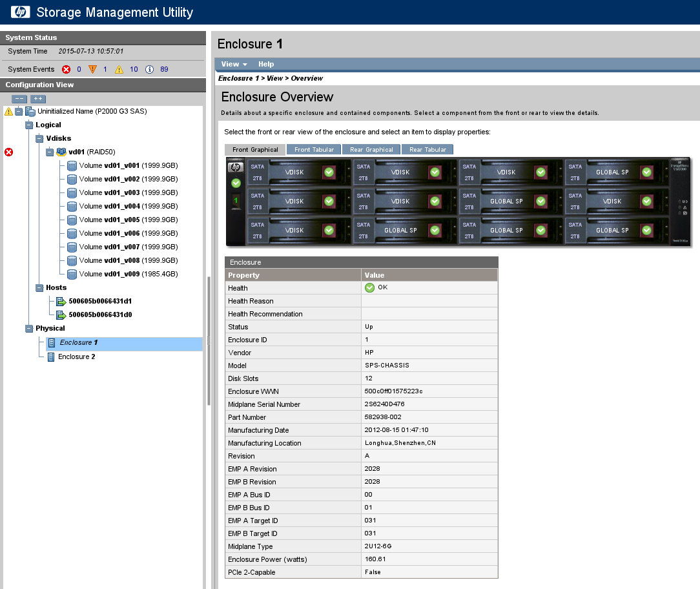Screen dimensions: 700x589
Task: Click the red error icon beside vd01
Action: coord(8,152)
